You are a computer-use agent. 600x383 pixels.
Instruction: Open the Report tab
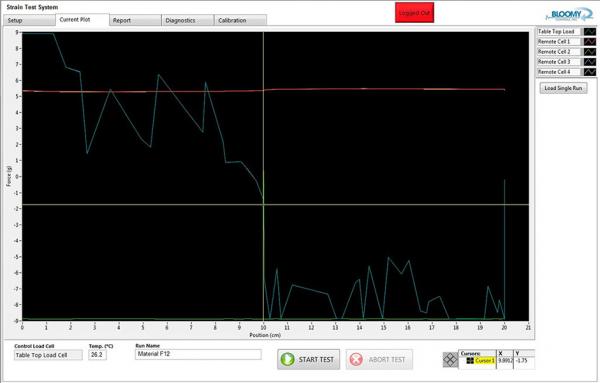[x=135, y=20]
